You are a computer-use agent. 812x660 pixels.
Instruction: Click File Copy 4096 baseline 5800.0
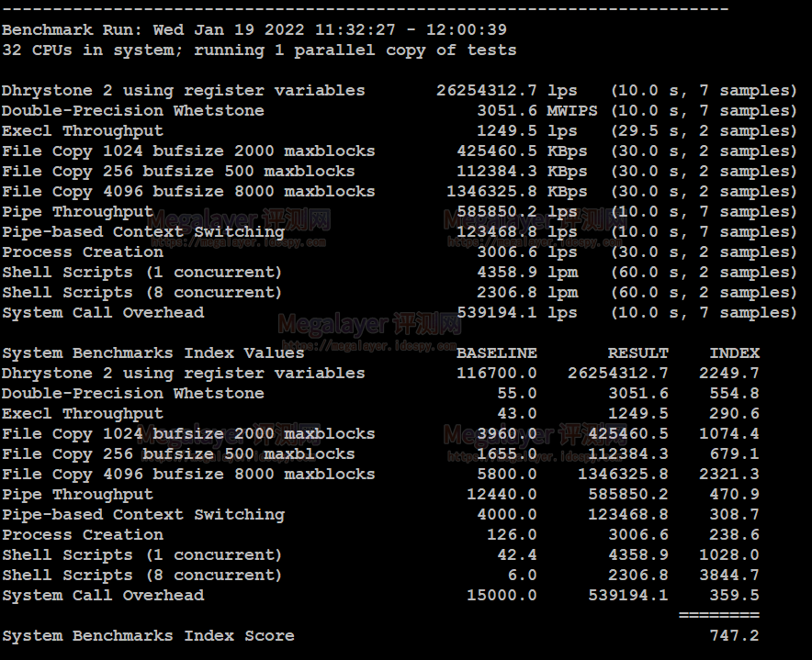[x=507, y=475]
